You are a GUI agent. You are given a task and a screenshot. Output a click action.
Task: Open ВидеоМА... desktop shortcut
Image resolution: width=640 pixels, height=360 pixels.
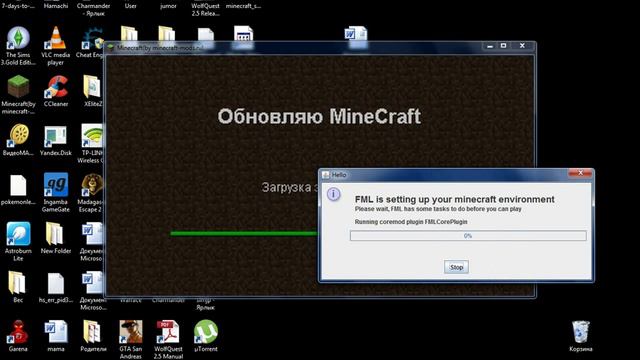18,136
